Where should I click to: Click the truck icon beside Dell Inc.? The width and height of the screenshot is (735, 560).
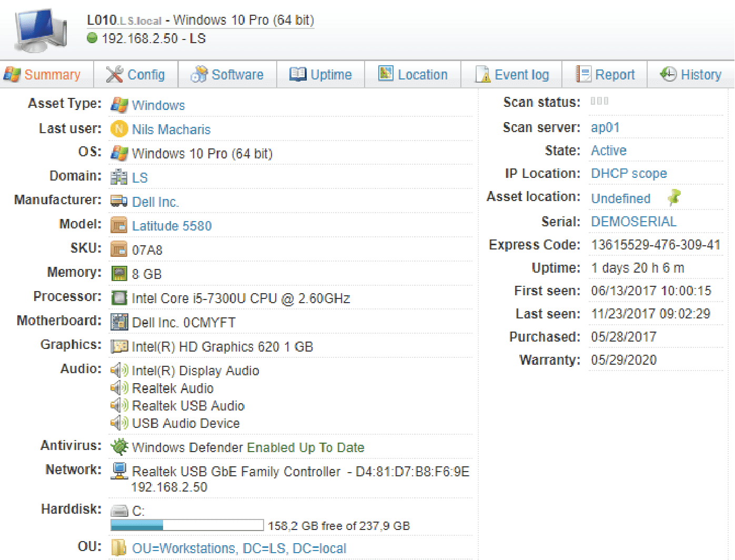(x=119, y=201)
